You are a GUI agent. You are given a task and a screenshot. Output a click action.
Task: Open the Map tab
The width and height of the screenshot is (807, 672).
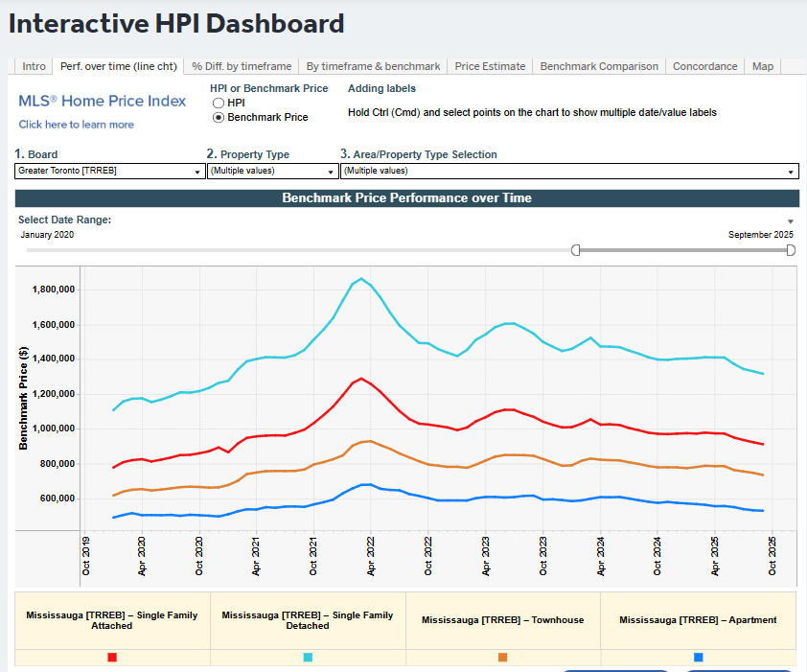pyautogui.click(x=763, y=66)
